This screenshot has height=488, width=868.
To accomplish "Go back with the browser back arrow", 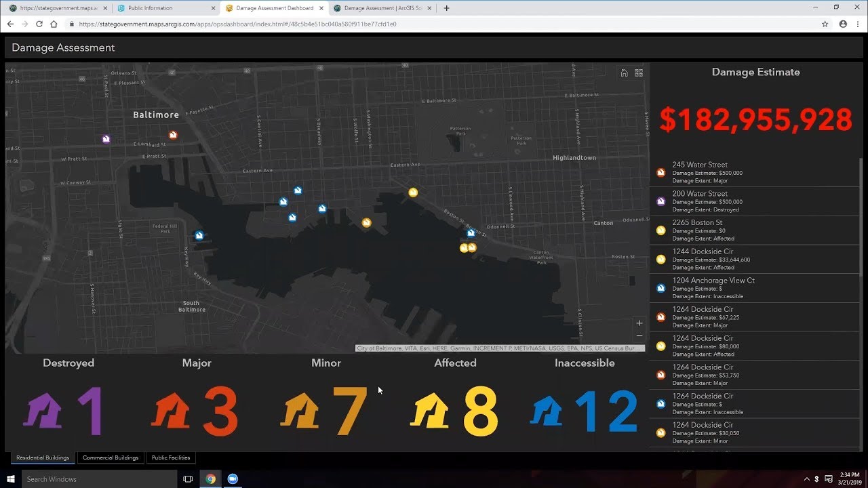I will tap(10, 24).
